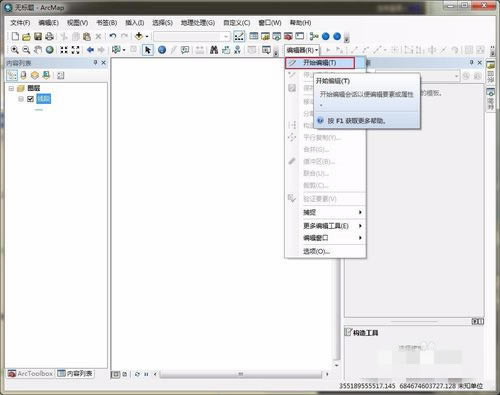Click the Data View button below the map
The image size is (500, 395).
(115, 374)
